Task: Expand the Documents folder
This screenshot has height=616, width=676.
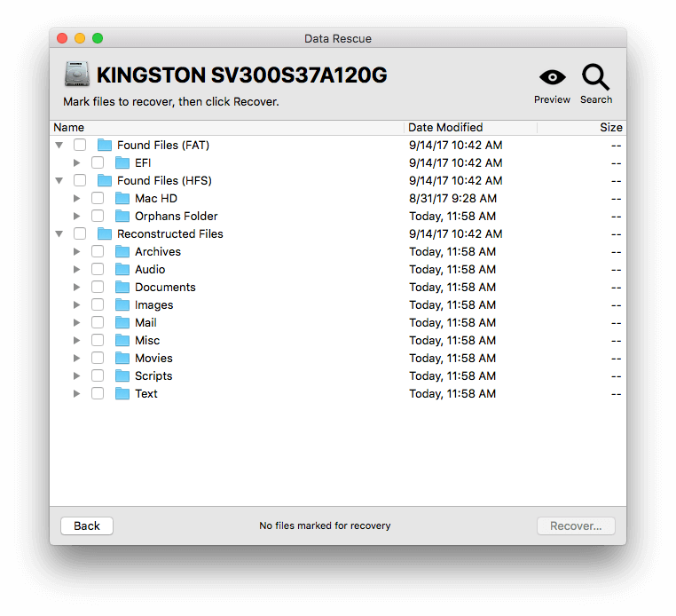Action: [x=77, y=287]
